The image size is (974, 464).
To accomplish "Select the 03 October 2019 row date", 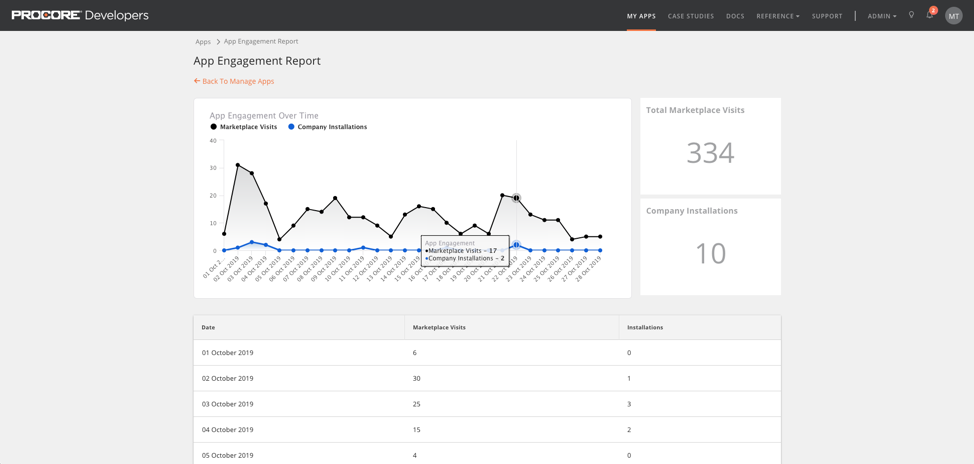I will pos(227,404).
